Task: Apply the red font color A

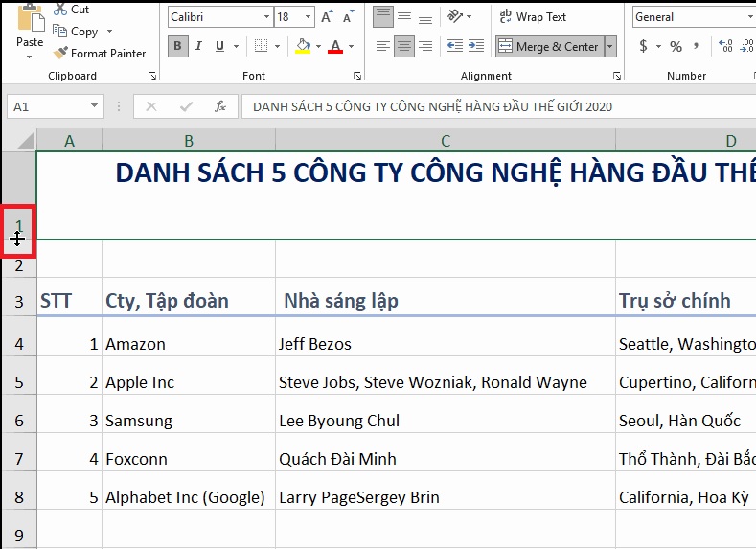Action: tap(335, 46)
